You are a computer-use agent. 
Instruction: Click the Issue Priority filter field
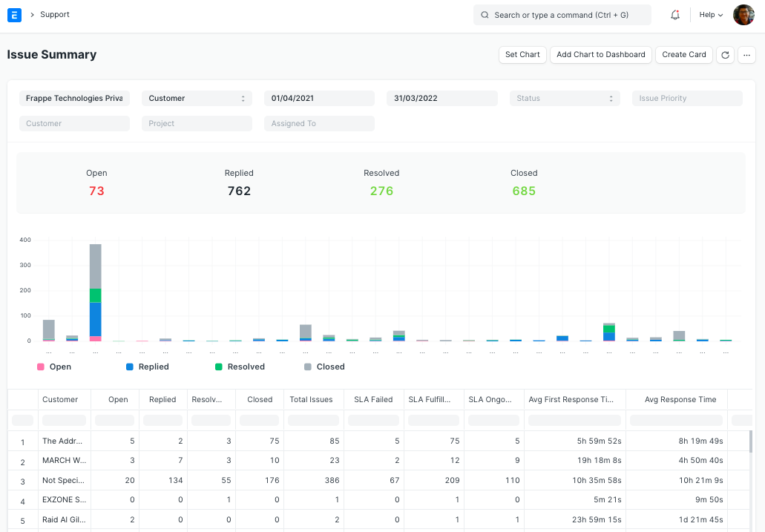coord(686,98)
